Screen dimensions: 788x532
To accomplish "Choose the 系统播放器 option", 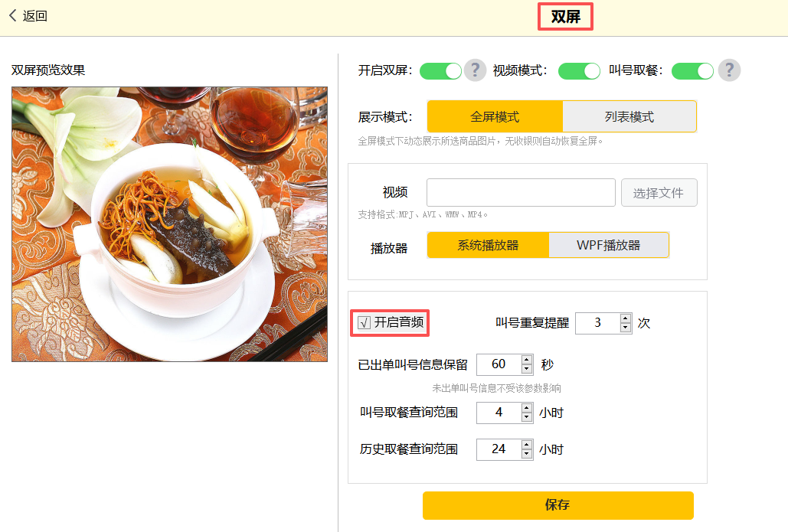I will [488, 245].
